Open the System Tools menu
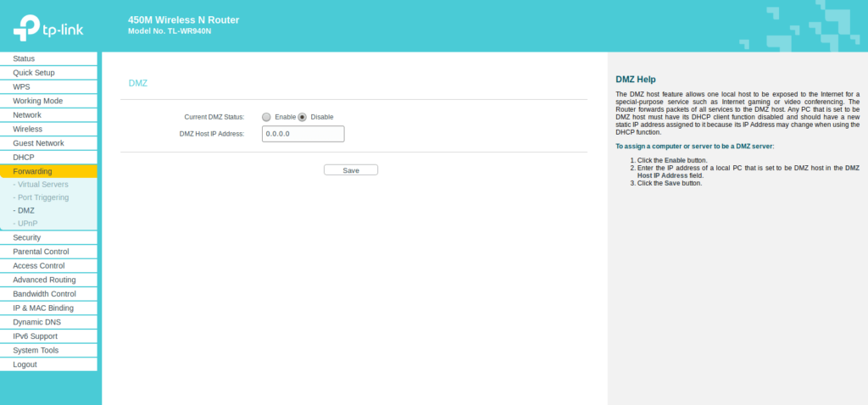This screenshot has width=868, height=405. (x=36, y=350)
